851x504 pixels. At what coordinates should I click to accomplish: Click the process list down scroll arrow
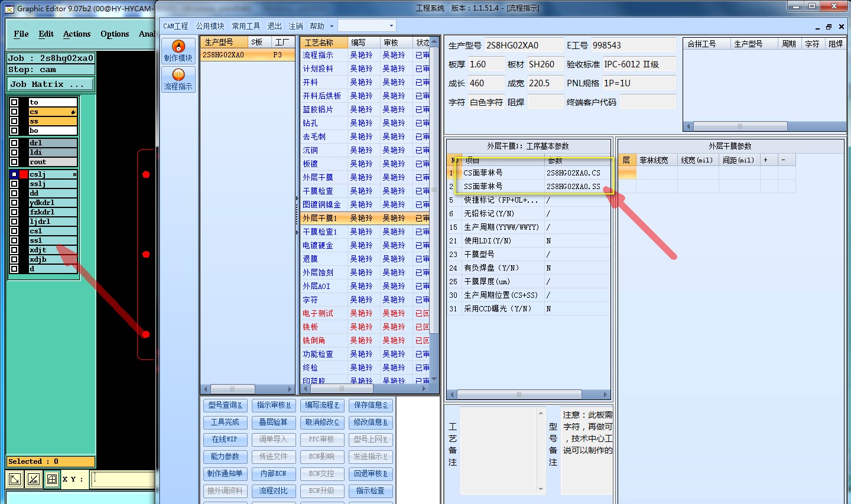coord(434,379)
